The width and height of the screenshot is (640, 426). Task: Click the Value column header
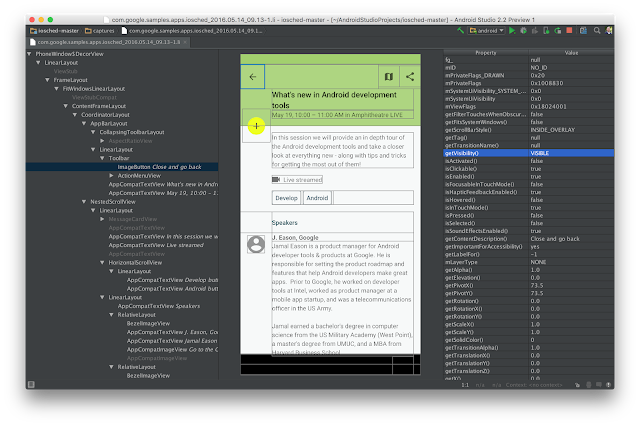click(x=571, y=53)
